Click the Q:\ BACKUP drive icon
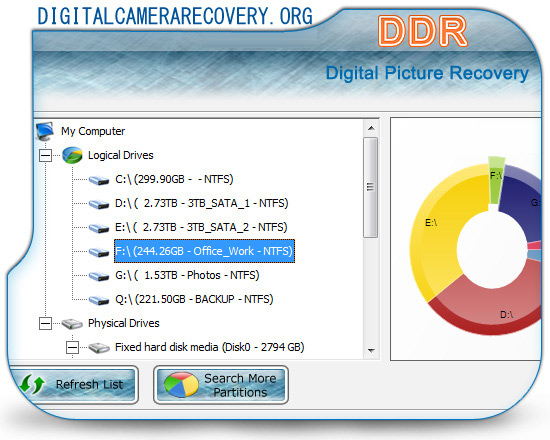 99,300
